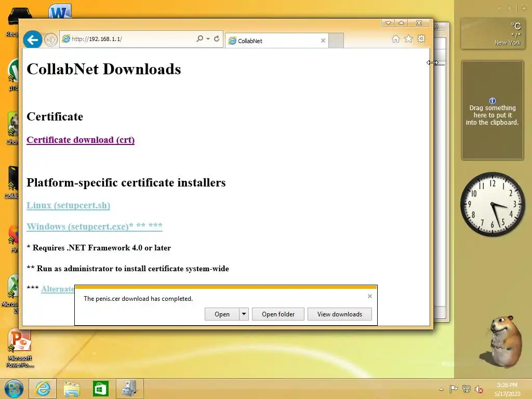This screenshot has height=399, width=532.
Task: Click the grayed-out forward arrow button
Action: [x=50, y=40]
